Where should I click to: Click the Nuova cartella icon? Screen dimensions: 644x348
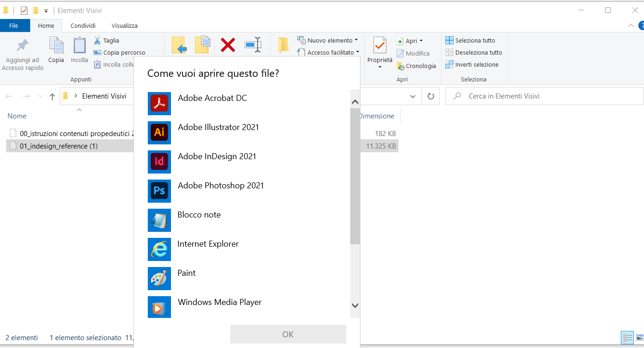[x=283, y=45]
